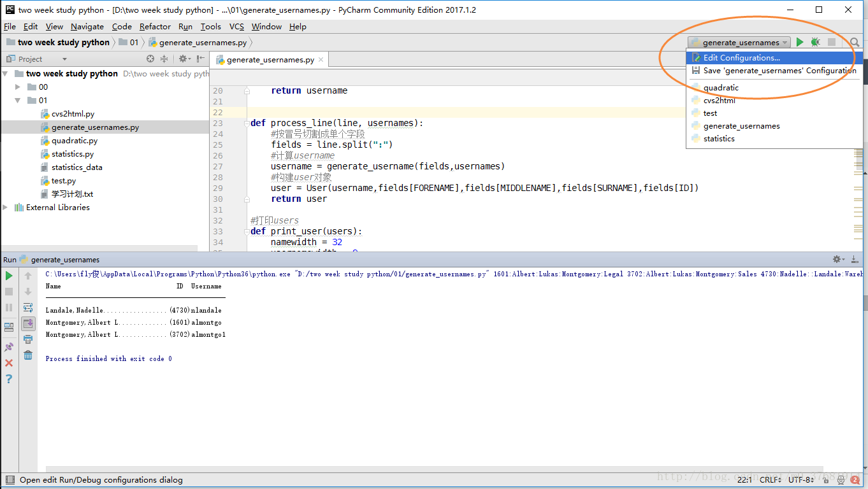Select 学习计划.txt in Project tree
The height and width of the screenshot is (489, 868).
click(67, 194)
